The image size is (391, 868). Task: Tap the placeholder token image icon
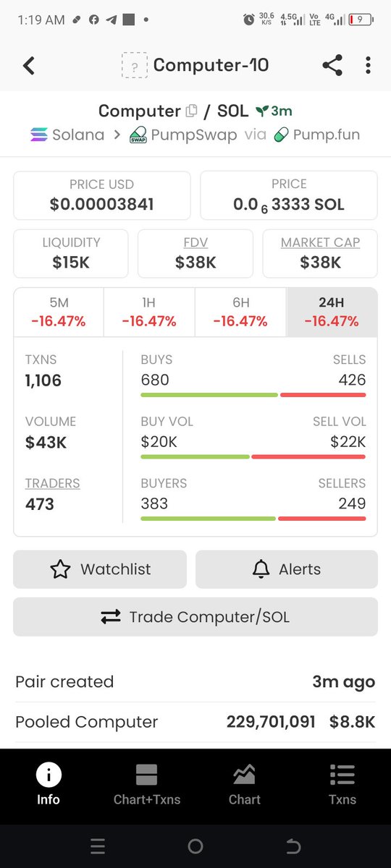(134, 66)
